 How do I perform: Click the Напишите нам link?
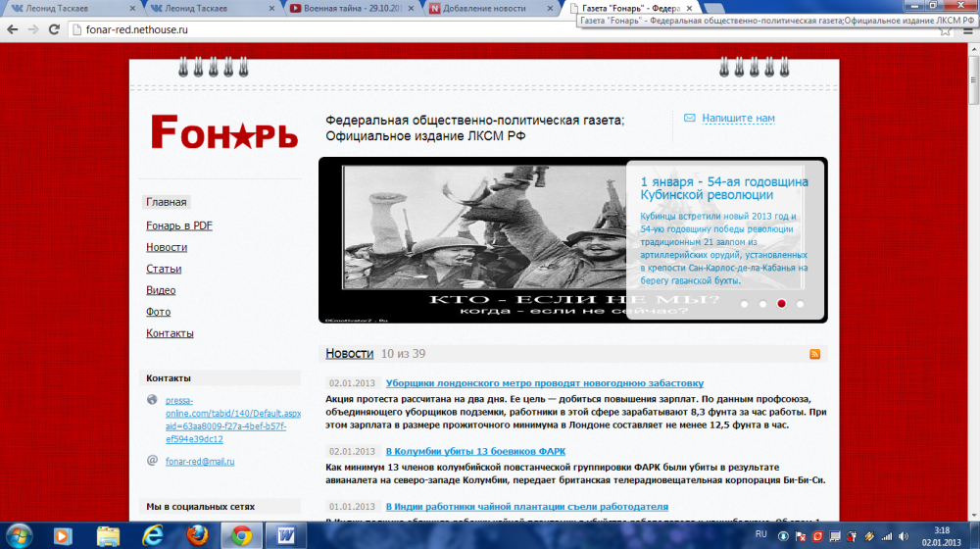(x=738, y=118)
